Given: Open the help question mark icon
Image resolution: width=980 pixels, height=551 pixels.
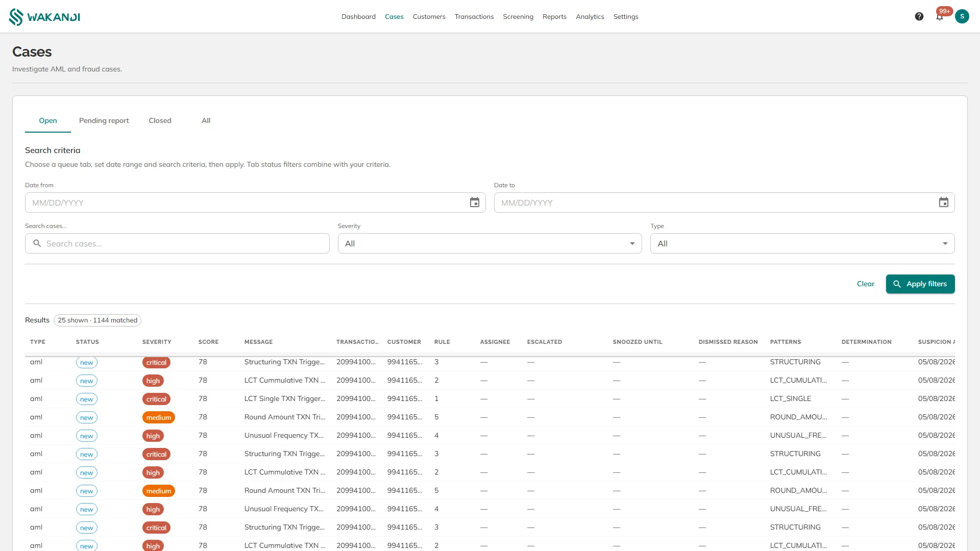Looking at the screenshot, I should coord(919,16).
